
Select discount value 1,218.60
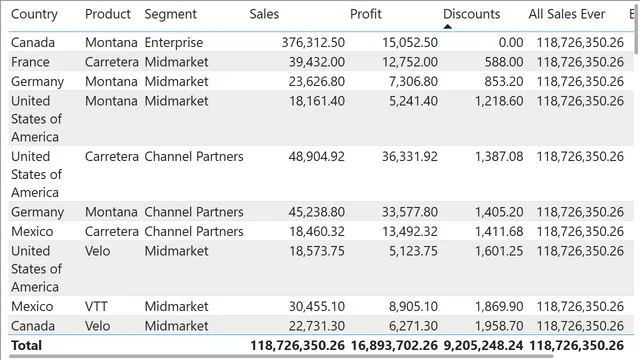pos(499,101)
